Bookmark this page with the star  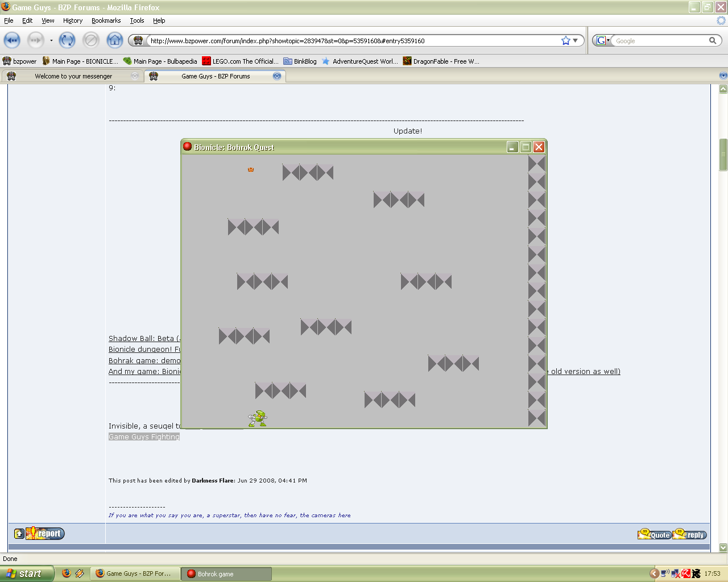tap(565, 40)
